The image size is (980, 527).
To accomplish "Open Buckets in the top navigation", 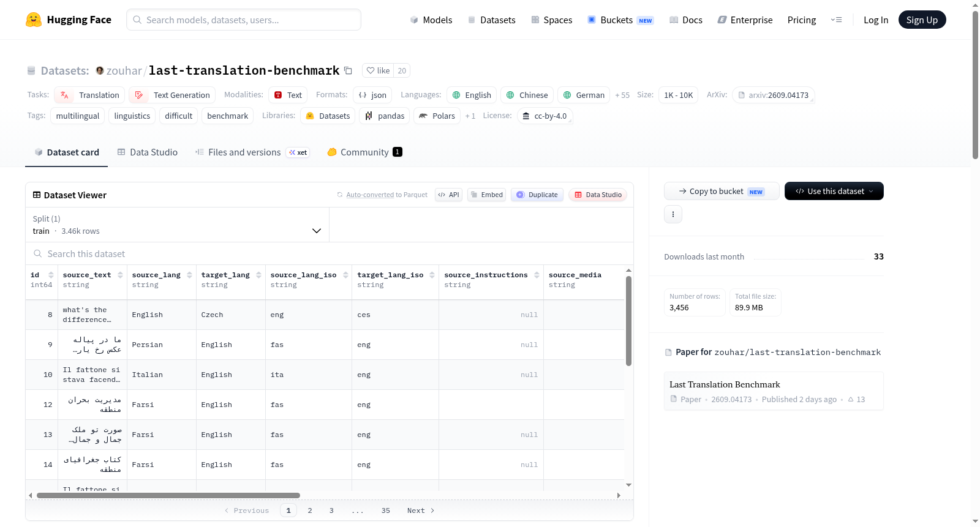I will [620, 20].
